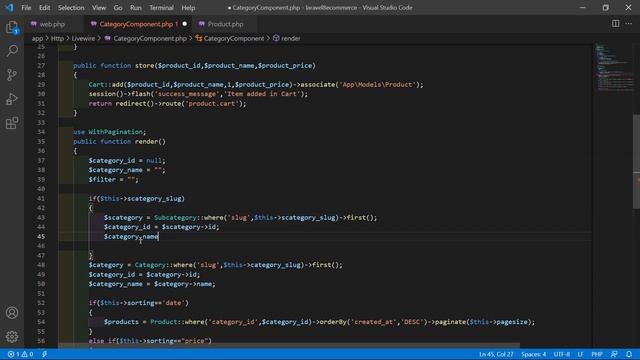Open the Manage gear icon
The width and height of the screenshot is (640, 360).
pos(12,336)
